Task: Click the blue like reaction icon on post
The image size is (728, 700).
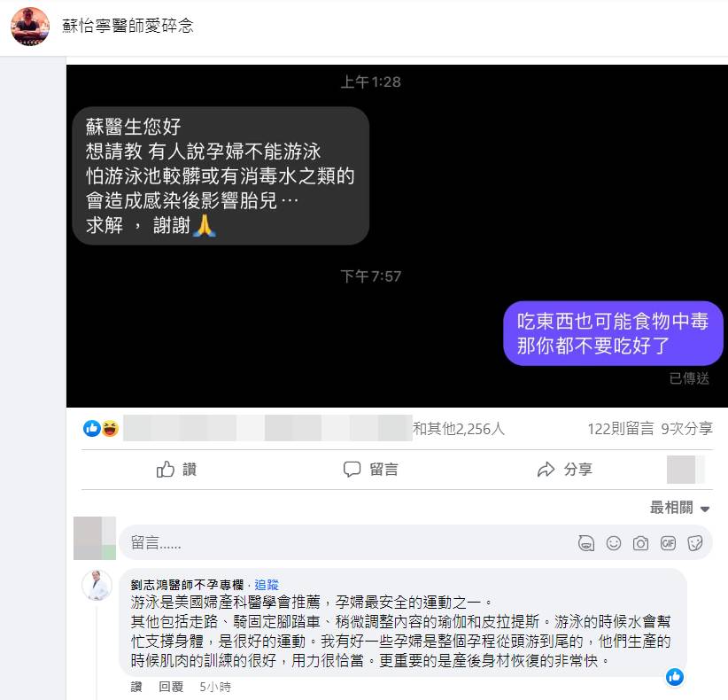Action: [92, 428]
